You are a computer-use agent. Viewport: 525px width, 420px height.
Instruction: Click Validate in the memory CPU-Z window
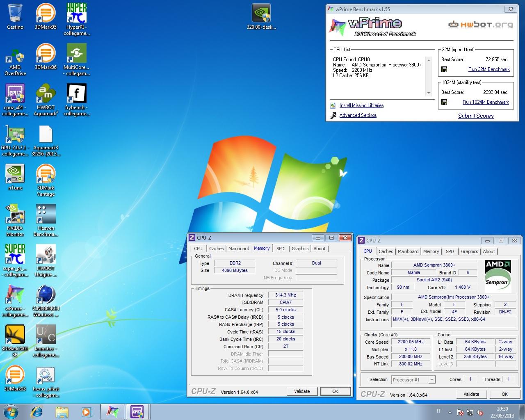[302, 391]
